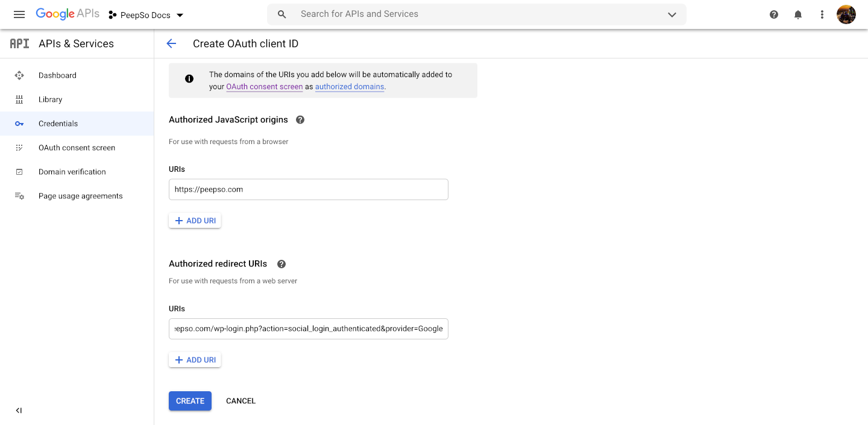Click the CANCEL button

point(241,401)
